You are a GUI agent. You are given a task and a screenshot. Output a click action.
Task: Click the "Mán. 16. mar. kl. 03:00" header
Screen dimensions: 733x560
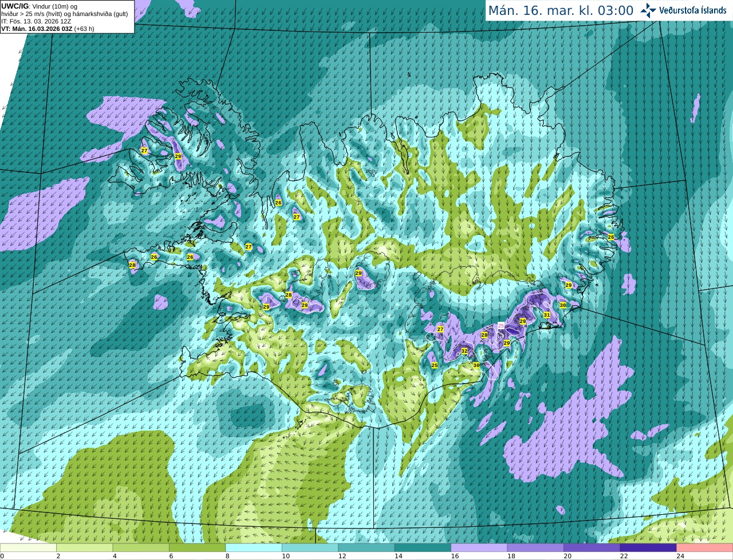561,10
